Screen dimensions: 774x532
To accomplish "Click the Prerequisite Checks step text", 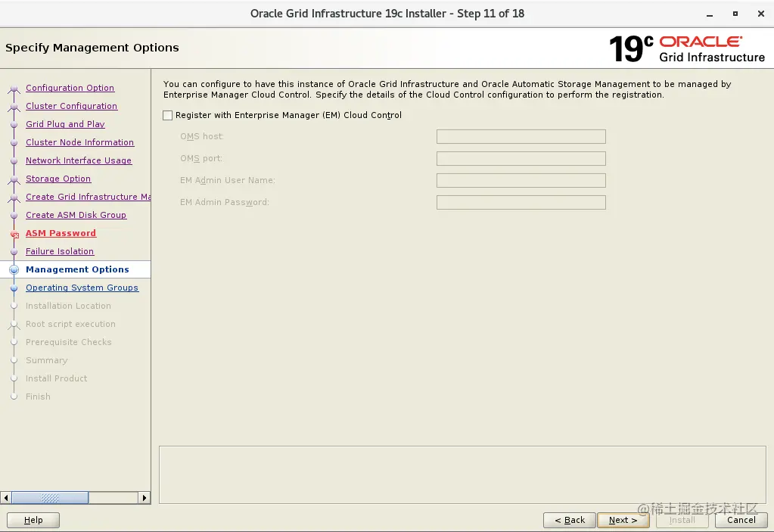I will 69,343.
